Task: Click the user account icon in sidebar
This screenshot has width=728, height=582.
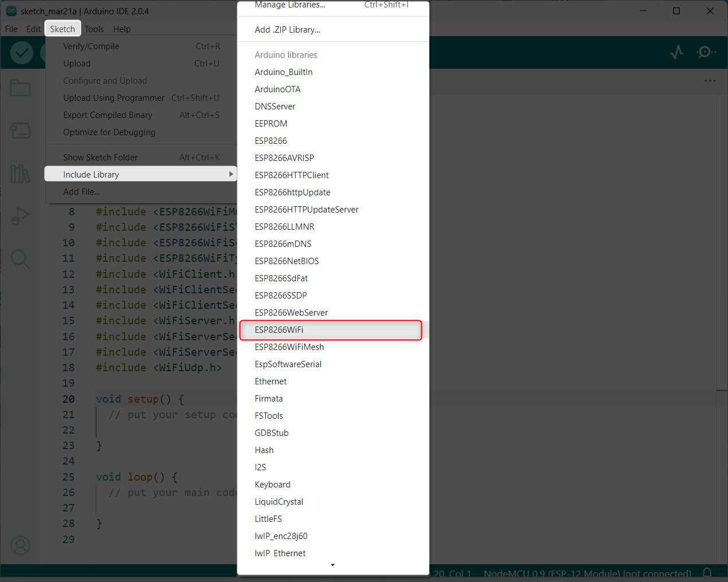Action: (20, 545)
